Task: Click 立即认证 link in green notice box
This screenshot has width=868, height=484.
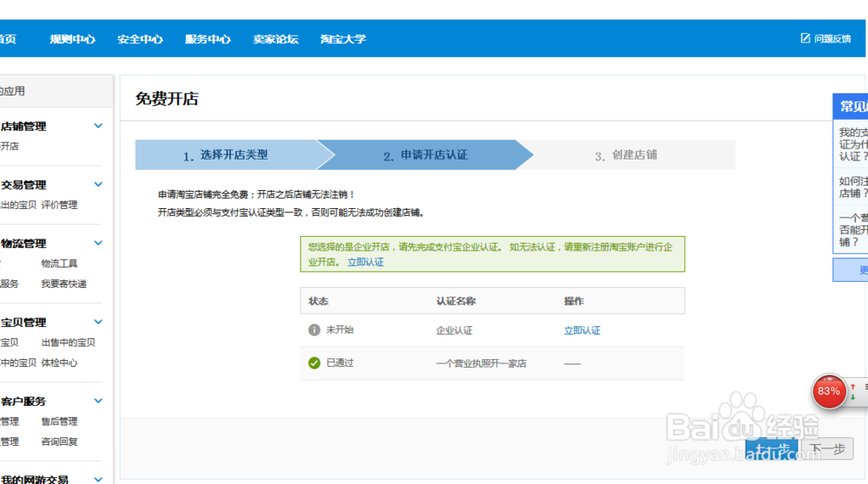Action: point(365,262)
